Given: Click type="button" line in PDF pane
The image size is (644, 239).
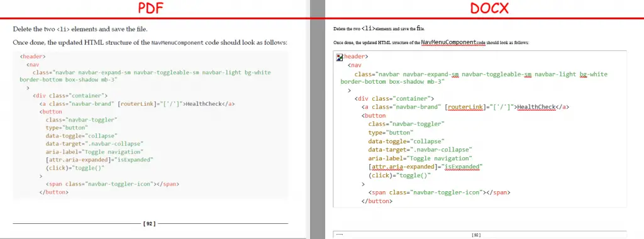Looking at the screenshot, I should coord(67,127).
